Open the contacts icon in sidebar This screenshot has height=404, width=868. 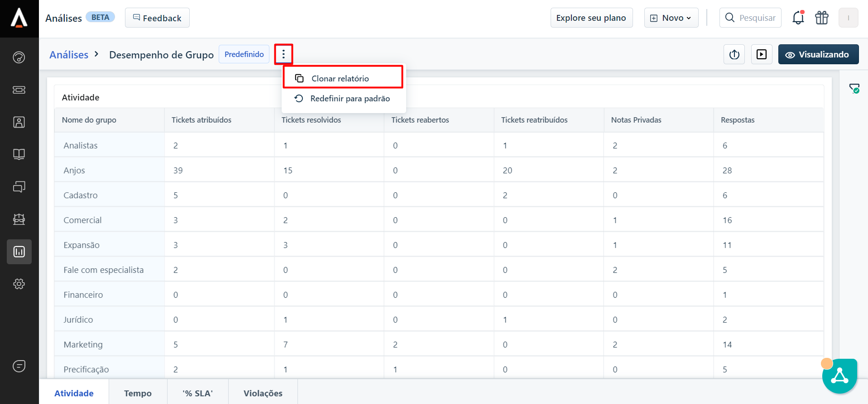(19, 122)
